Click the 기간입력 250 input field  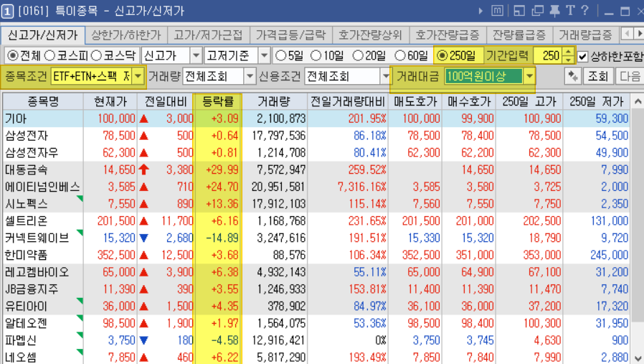click(x=548, y=55)
